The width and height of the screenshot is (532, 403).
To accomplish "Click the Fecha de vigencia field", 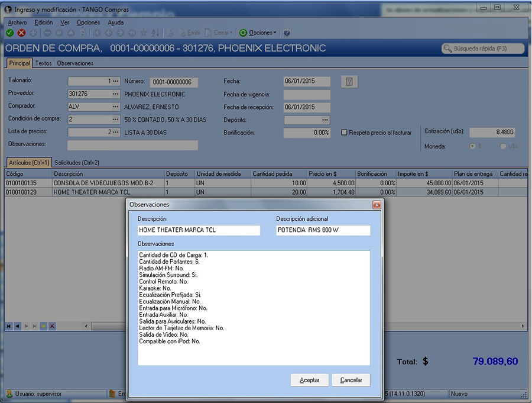I will tap(307, 95).
